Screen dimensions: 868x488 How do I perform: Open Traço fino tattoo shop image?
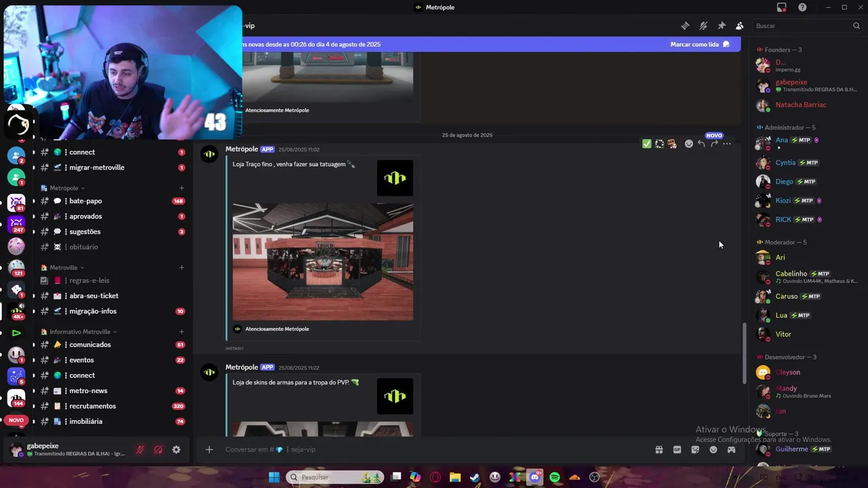(x=323, y=262)
